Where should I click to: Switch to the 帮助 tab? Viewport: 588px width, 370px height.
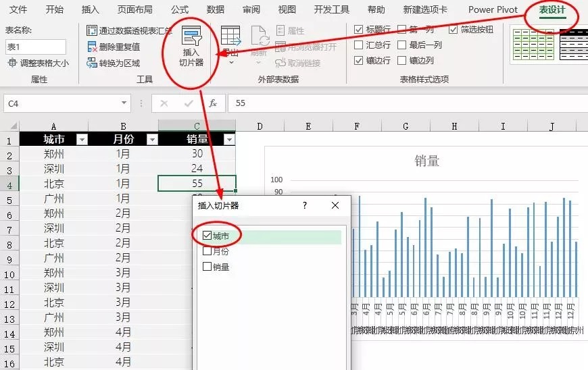click(376, 9)
